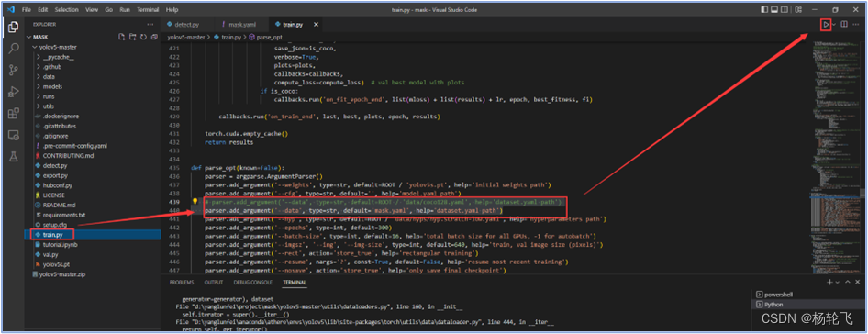This screenshot has width=868, height=334.
Task: Maximize the terminal panel size
Action: pos(848,282)
